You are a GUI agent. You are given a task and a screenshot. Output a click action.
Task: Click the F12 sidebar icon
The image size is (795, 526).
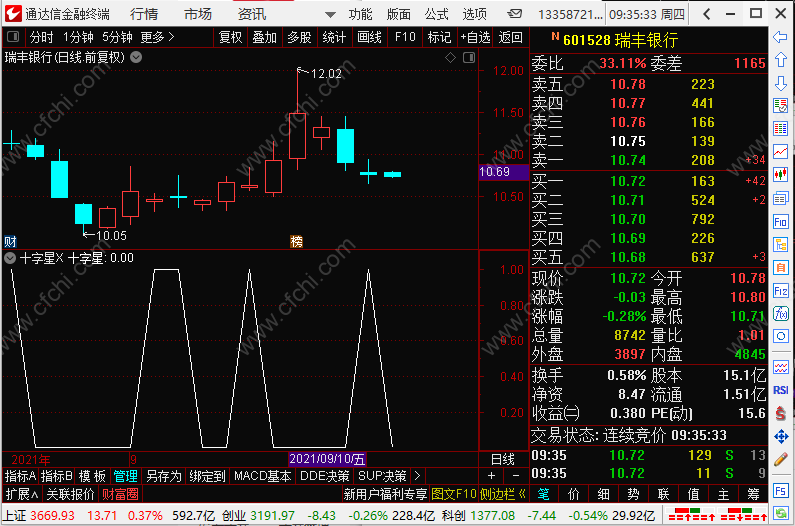coord(780,291)
